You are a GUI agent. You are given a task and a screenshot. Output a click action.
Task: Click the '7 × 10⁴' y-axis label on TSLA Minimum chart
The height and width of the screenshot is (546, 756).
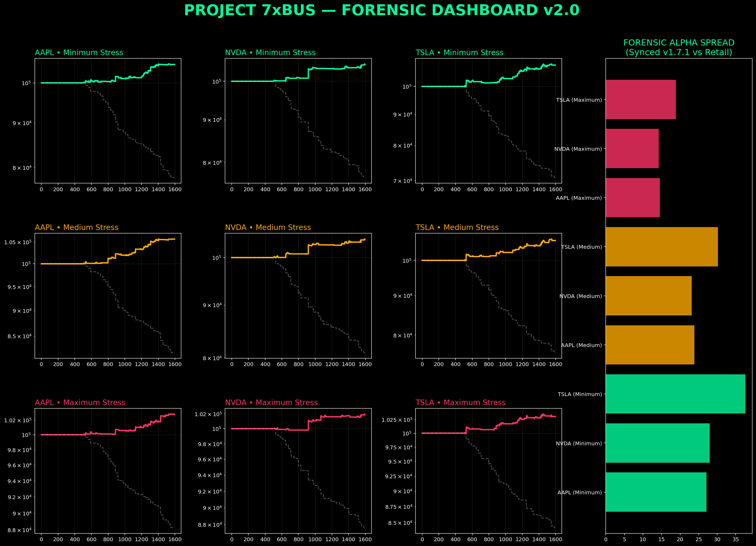(x=402, y=181)
